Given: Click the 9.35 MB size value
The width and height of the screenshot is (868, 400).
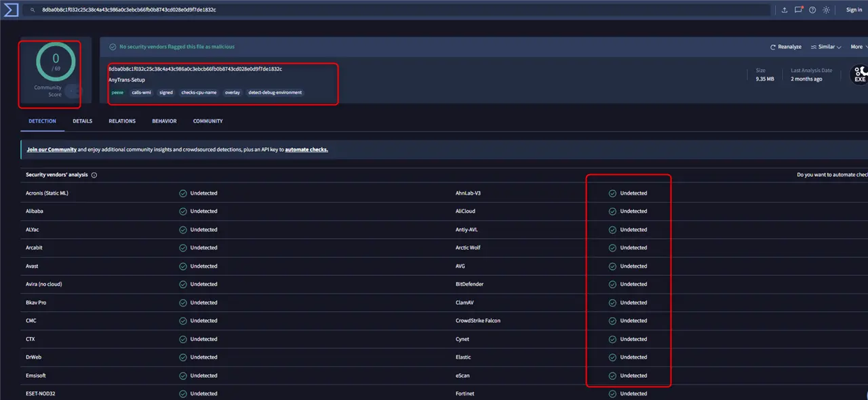Looking at the screenshot, I should coord(765,79).
